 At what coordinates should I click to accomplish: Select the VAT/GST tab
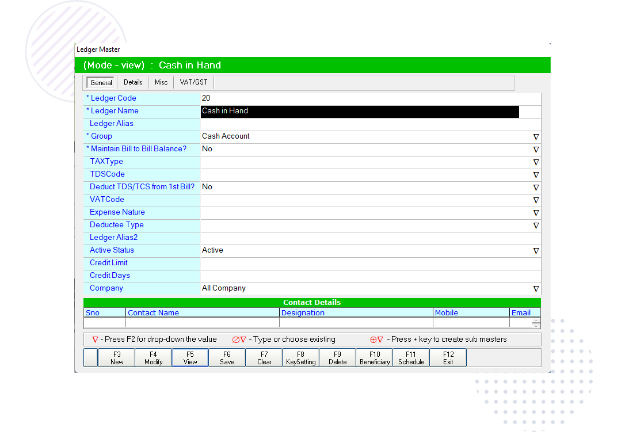(x=191, y=82)
